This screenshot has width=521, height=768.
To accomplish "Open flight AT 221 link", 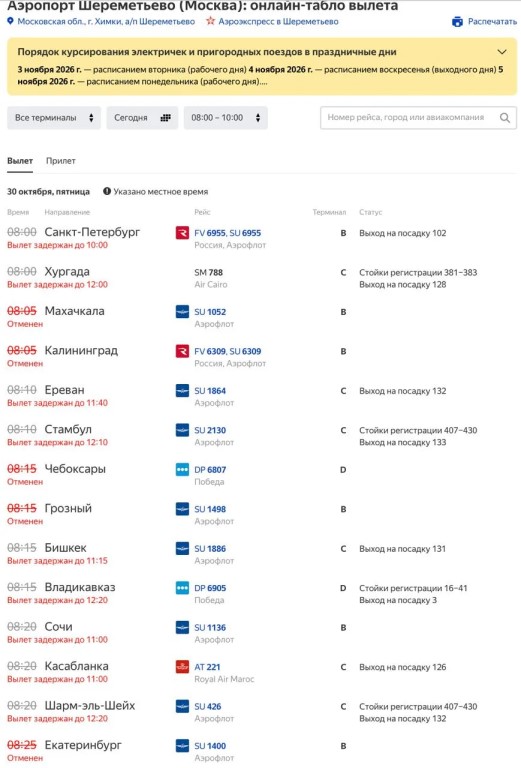I will click(x=207, y=667).
